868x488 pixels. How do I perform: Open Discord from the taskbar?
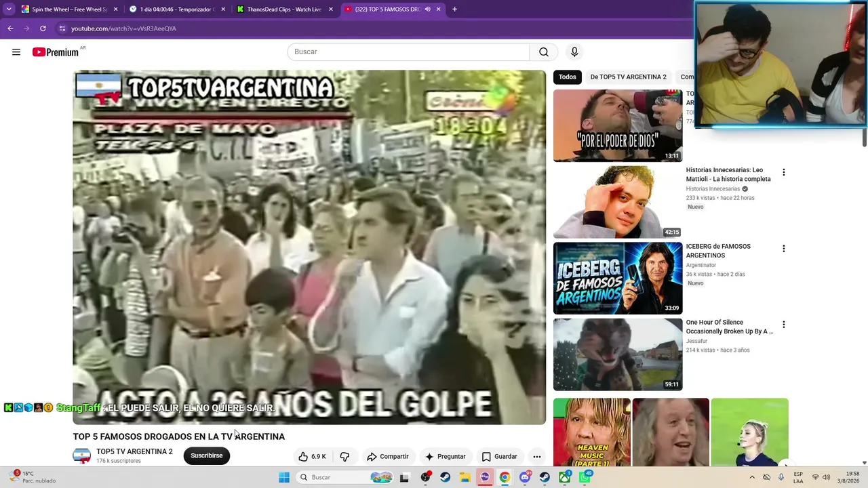point(525,477)
